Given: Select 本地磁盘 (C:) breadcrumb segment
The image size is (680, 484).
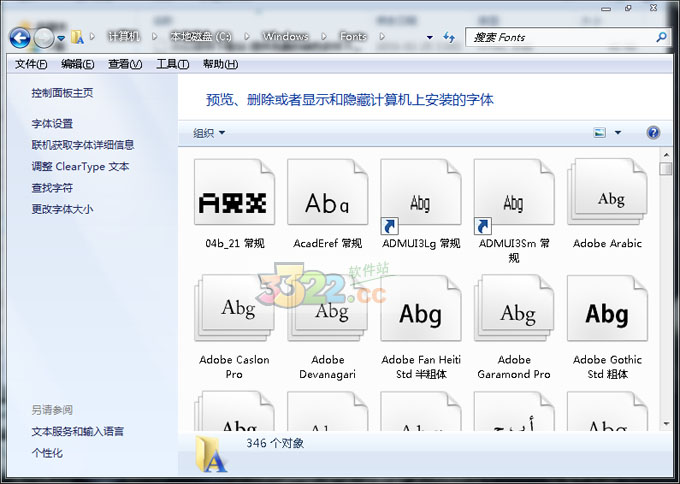Looking at the screenshot, I should pyautogui.click(x=201, y=36).
